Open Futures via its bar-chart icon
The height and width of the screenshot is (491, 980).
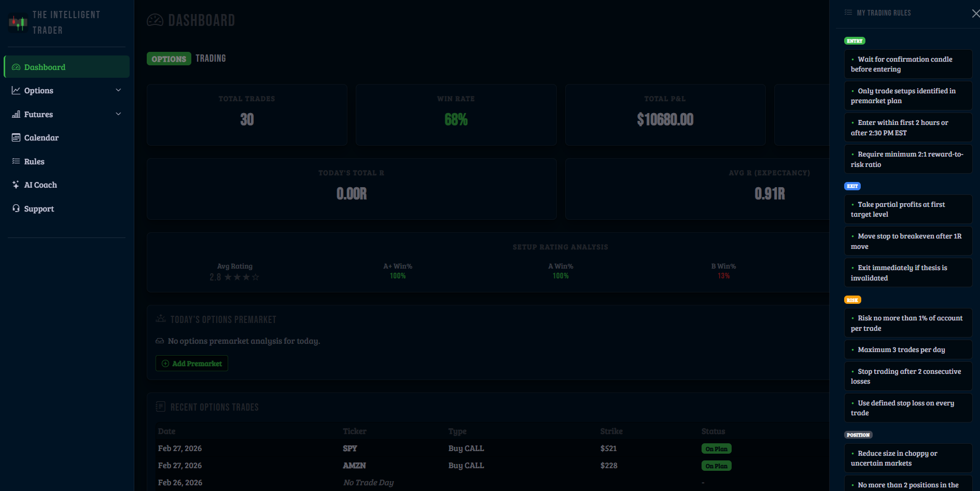(x=16, y=114)
